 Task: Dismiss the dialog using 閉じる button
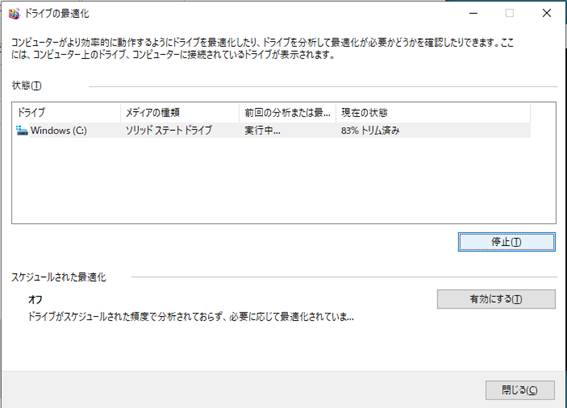[x=520, y=390]
